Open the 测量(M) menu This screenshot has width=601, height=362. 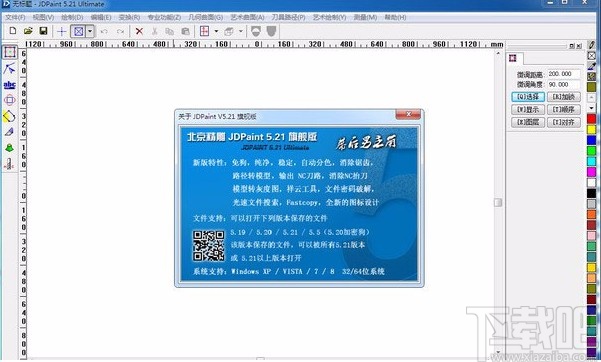point(365,17)
